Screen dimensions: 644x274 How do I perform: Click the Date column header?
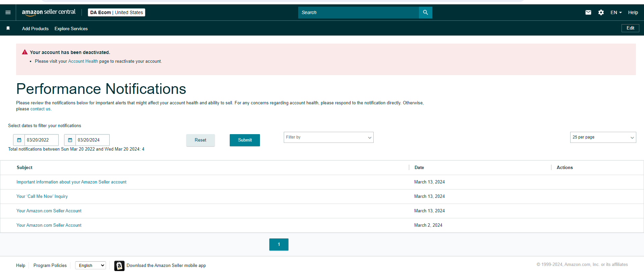[x=419, y=168]
